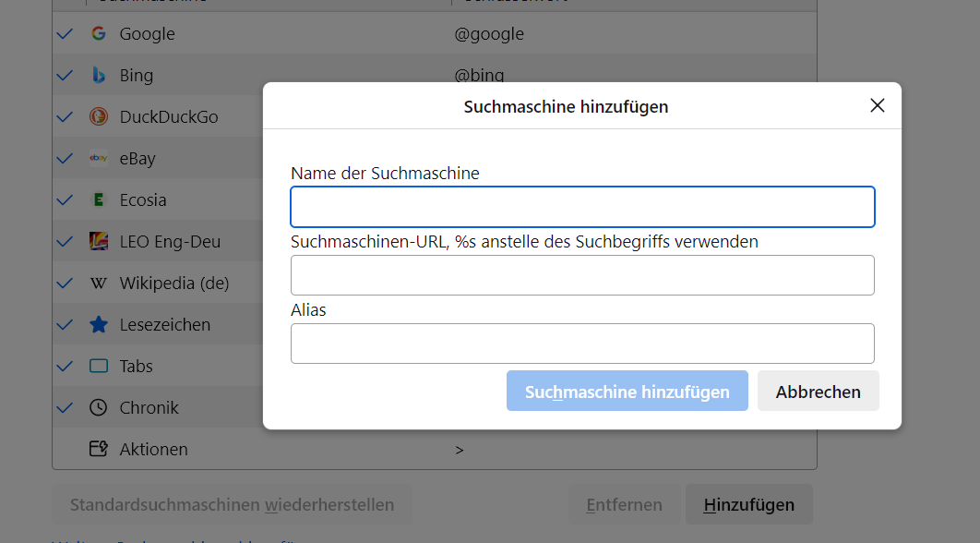The height and width of the screenshot is (543, 980).
Task: Click the Aktionen icon
Action: (99, 450)
